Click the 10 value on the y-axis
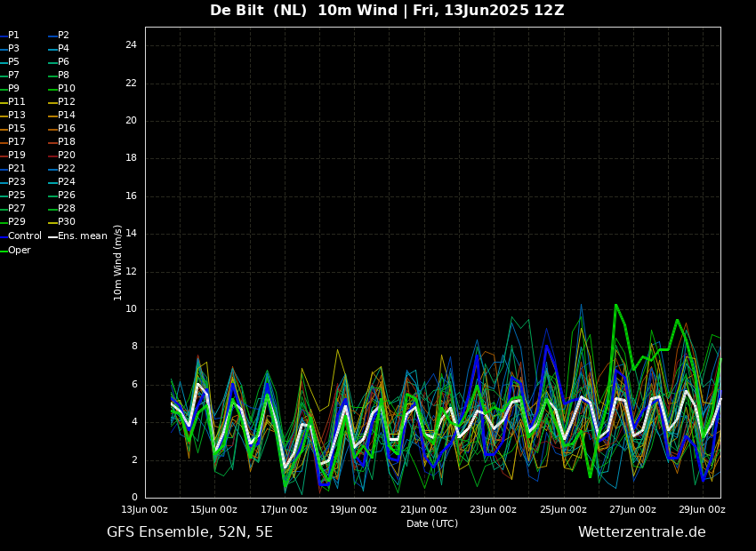Image resolution: width=756 pixels, height=551 pixels. pyautogui.click(x=131, y=309)
